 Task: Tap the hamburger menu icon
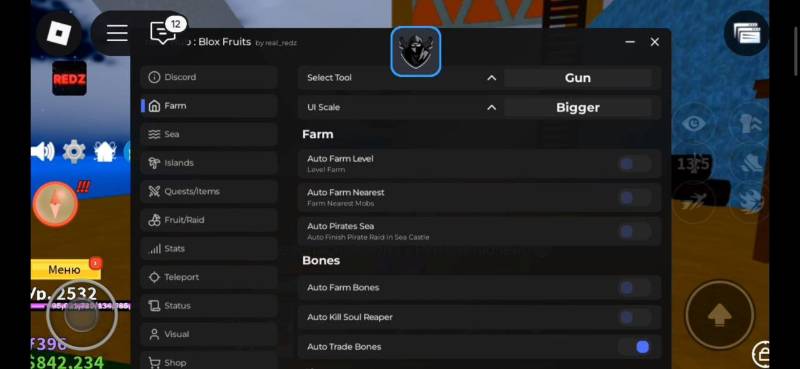tap(117, 33)
